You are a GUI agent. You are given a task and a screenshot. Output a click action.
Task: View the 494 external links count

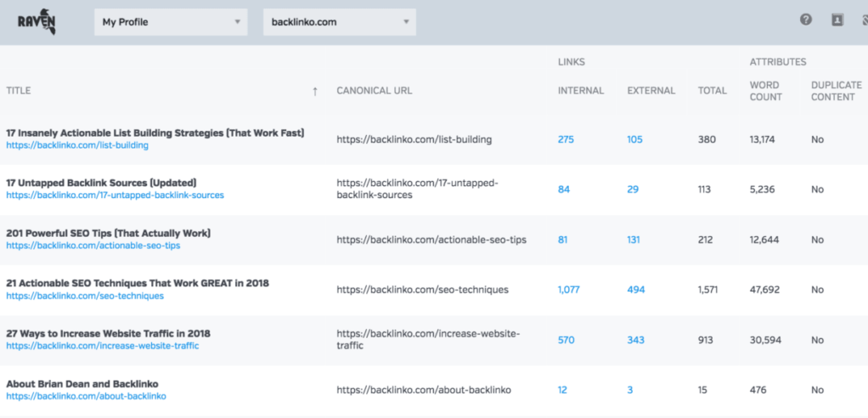coord(636,290)
